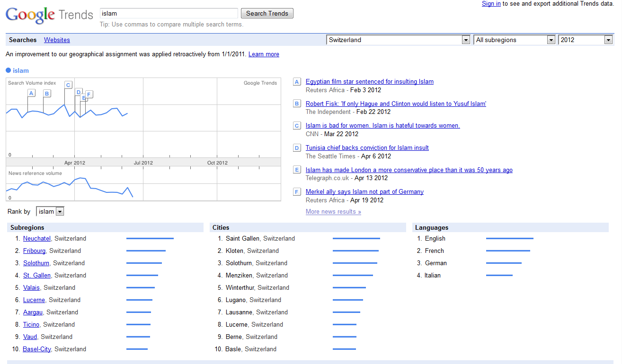Open the Rank by islam dropdown
This screenshot has height=364, width=622.
point(50,212)
